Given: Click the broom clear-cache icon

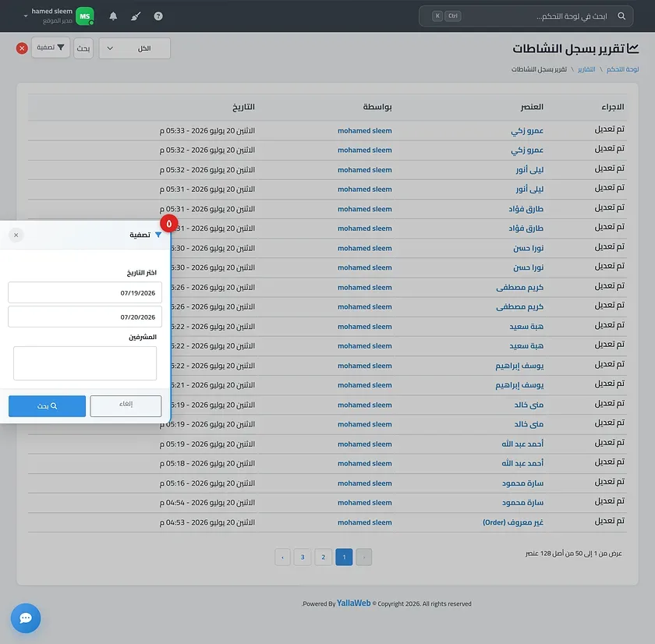Looking at the screenshot, I should click(136, 16).
